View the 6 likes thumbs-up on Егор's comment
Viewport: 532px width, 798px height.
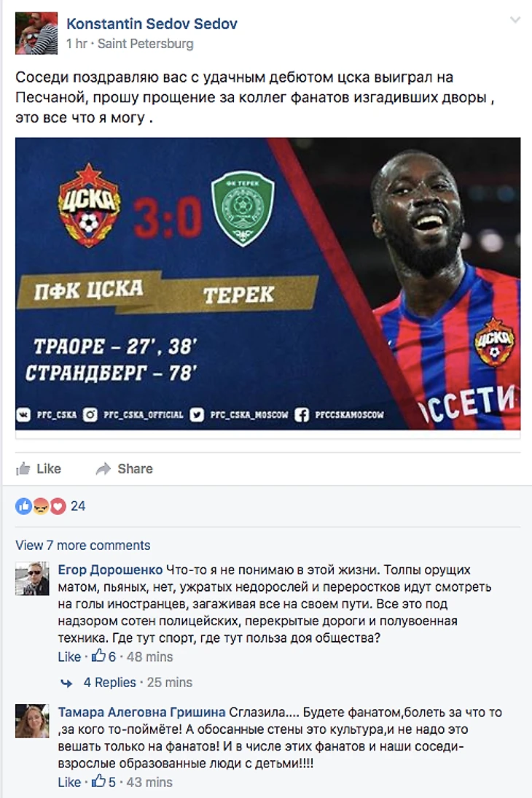pos(103,656)
